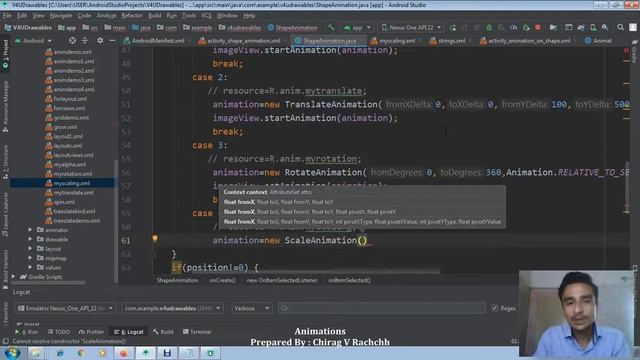The height and width of the screenshot is (360, 640).
Task: Click the Apply Changes icon next to device selector
Action: (453, 27)
